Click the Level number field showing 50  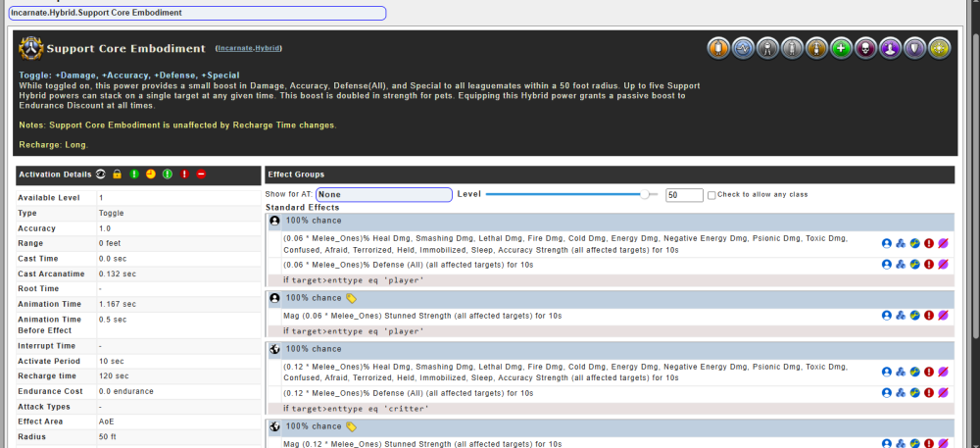tap(683, 195)
